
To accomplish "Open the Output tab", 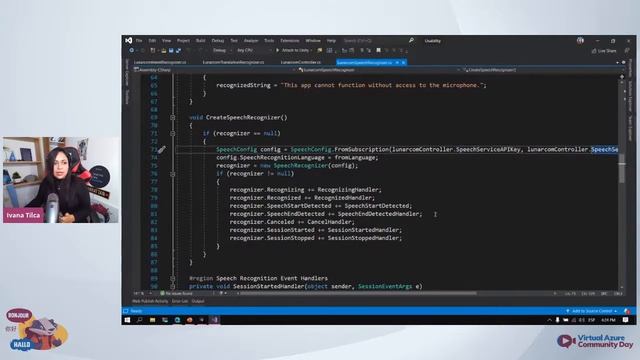I will tap(198, 301).
